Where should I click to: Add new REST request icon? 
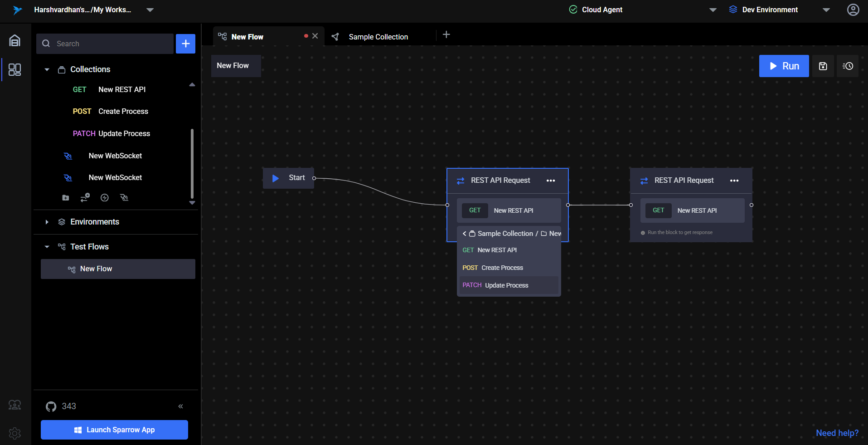tap(85, 198)
